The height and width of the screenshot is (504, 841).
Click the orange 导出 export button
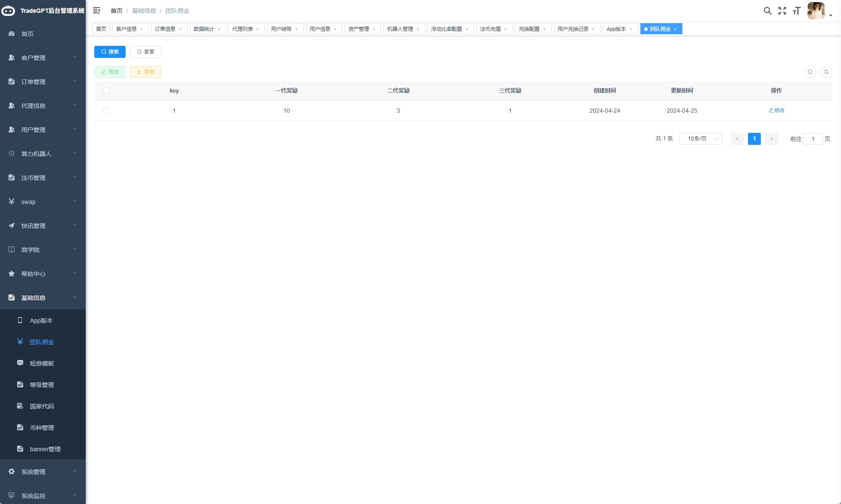click(x=145, y=72)
